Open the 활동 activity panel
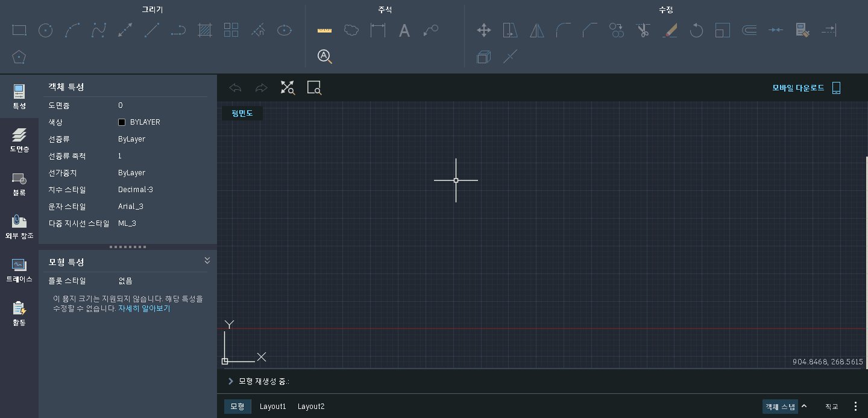 pos(19,314)
